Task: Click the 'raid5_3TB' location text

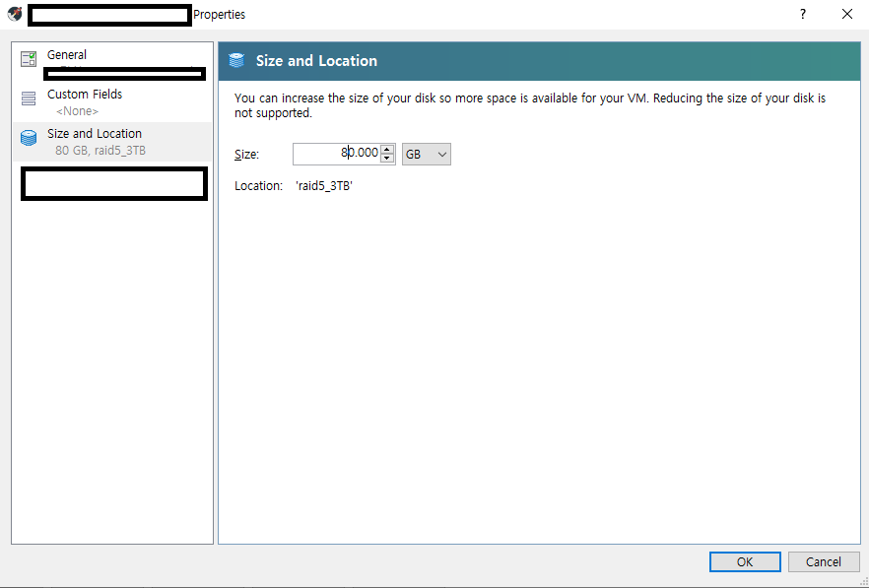Action: coord(324,185)
